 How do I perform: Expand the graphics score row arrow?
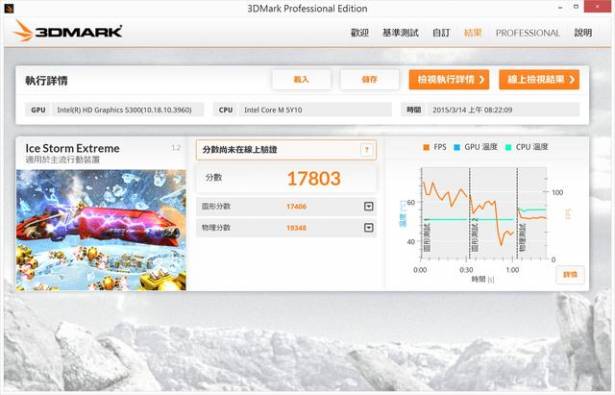tap(368, 206)
